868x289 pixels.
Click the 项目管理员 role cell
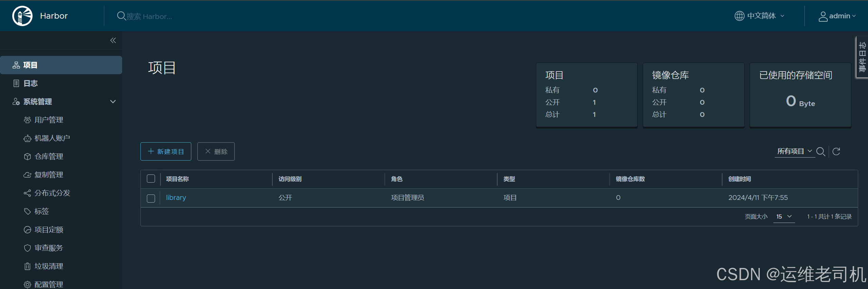407,198
